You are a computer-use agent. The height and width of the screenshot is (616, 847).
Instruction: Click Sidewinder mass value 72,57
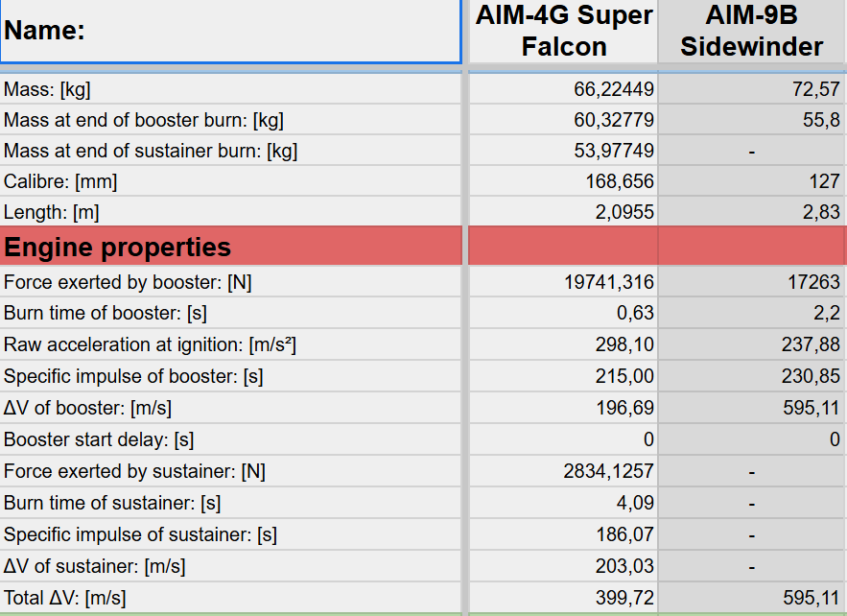[811, 89]
